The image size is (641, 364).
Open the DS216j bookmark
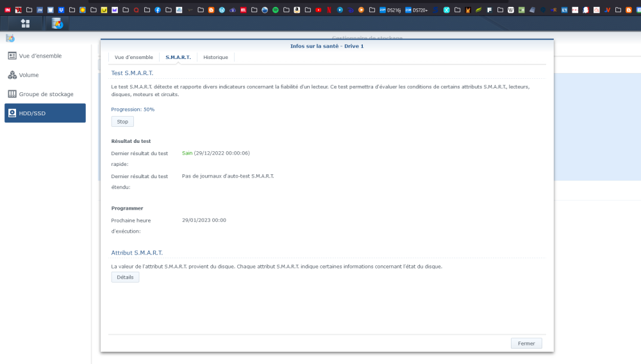390,10
